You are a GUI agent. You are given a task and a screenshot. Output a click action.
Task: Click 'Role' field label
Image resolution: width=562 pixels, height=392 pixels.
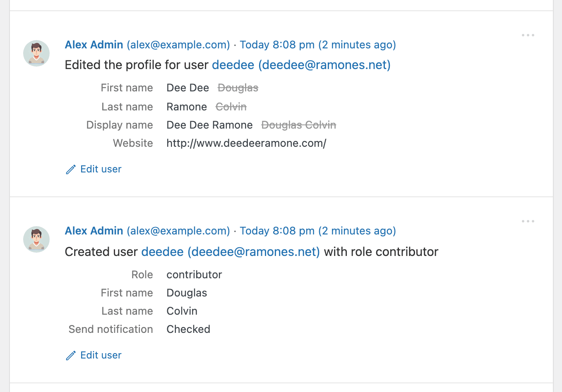[142, 275]
